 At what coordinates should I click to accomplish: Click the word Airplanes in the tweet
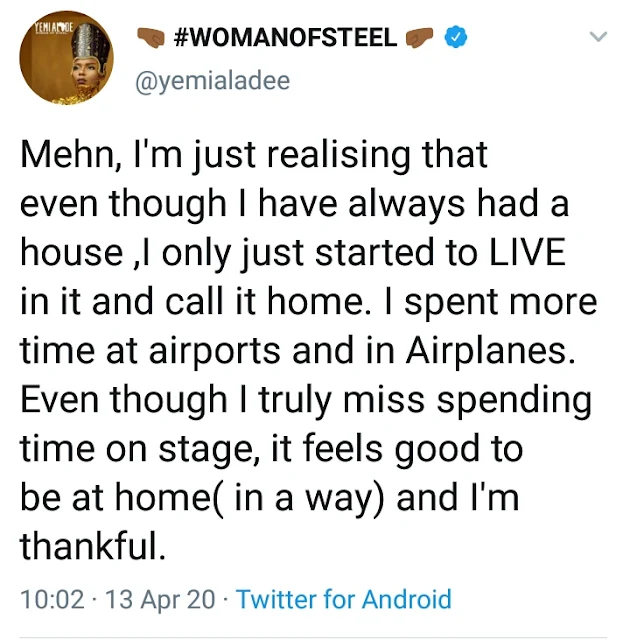coord(490,351)
